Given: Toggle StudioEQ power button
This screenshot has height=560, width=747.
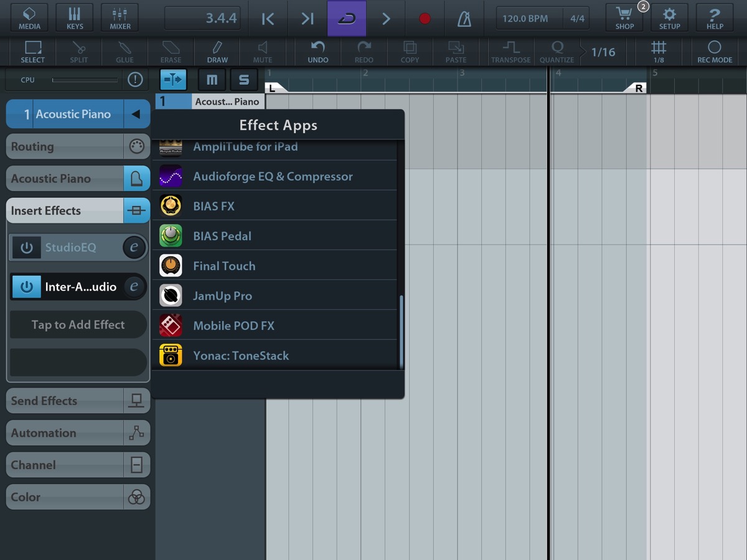Looking at the screenshot, I should 27,248.
